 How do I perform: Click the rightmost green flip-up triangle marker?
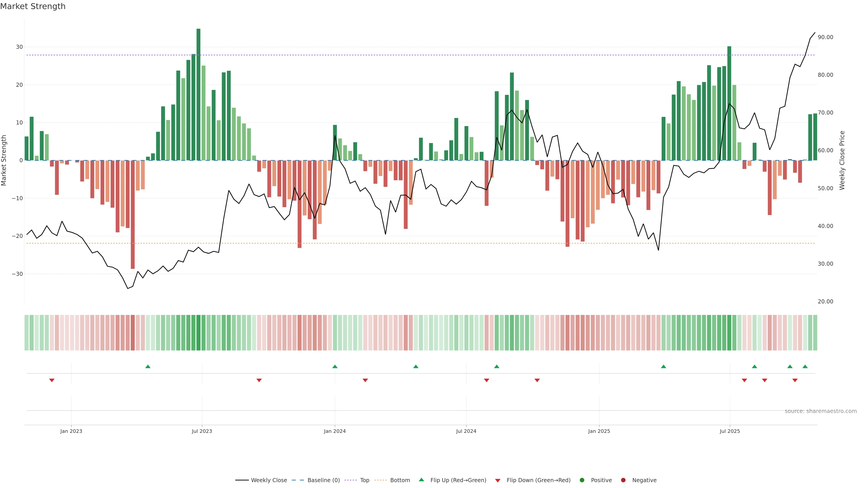pyautogui.click(x=805, y=366)
